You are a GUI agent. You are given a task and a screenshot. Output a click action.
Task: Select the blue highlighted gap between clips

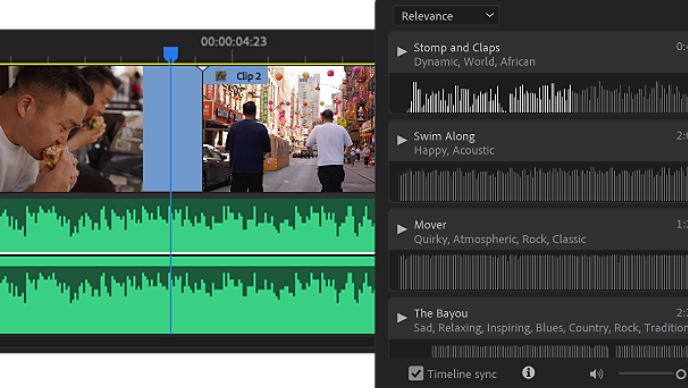pos(172,129)
